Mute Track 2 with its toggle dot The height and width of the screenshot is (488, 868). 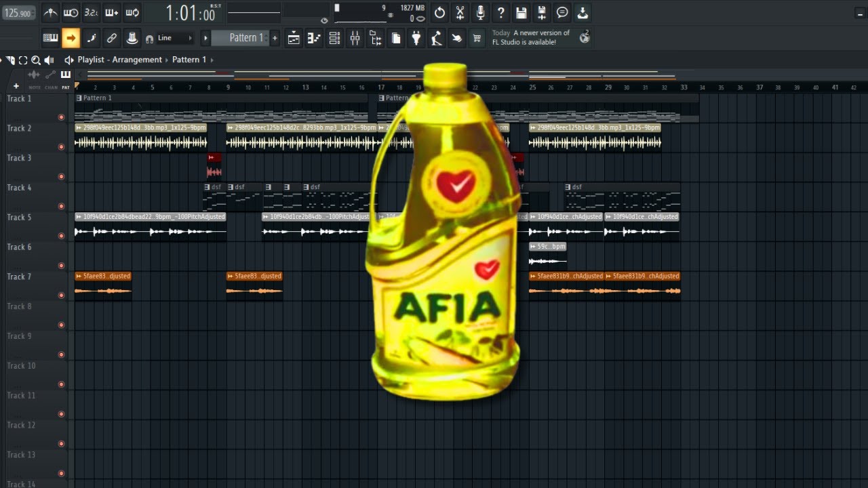pyautogui.click(x=61, y=146)
